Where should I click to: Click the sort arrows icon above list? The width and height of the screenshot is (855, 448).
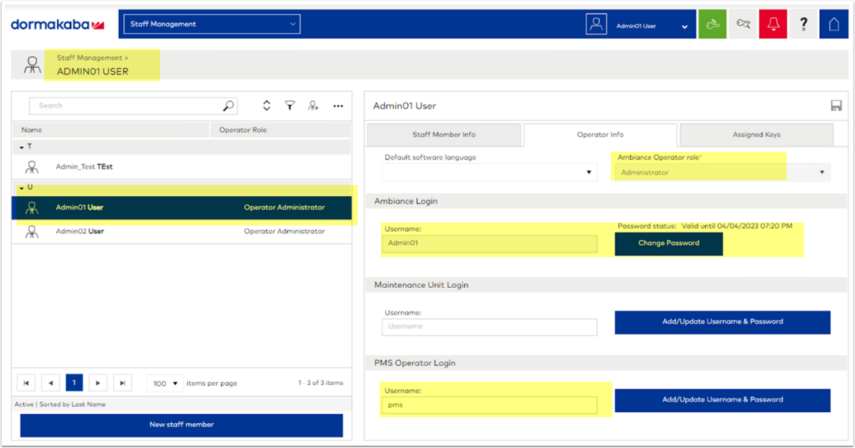click(x=266, y=106)
